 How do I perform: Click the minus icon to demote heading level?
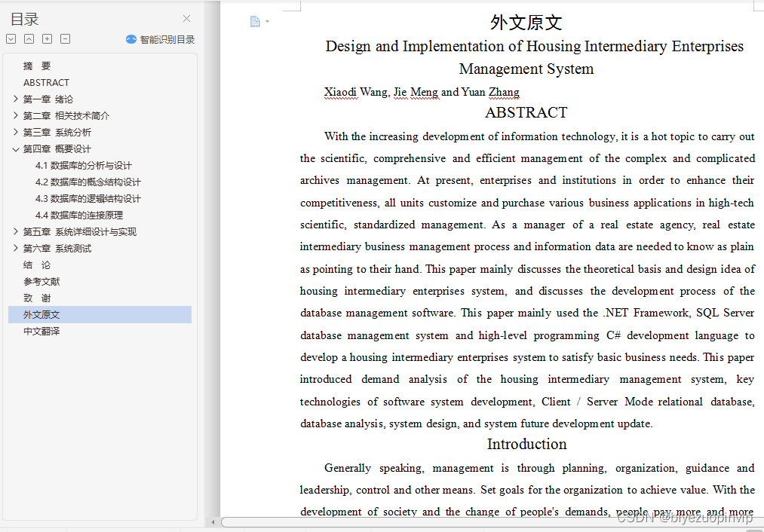tap(66, 39)
